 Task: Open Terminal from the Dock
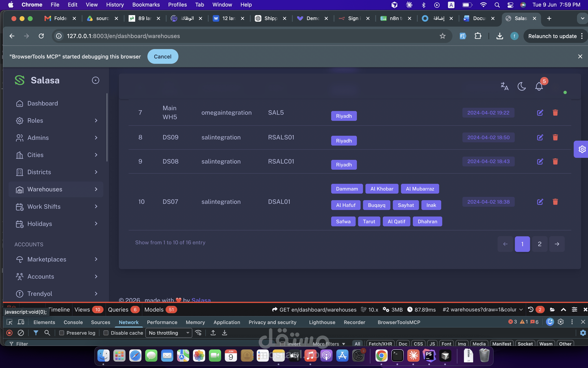click(x=397, y=356)
